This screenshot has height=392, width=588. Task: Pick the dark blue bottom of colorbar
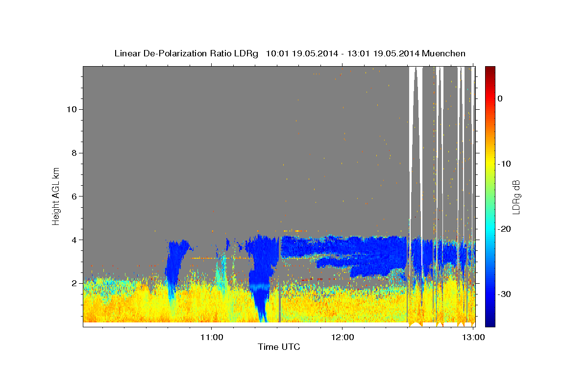point(490,323)
